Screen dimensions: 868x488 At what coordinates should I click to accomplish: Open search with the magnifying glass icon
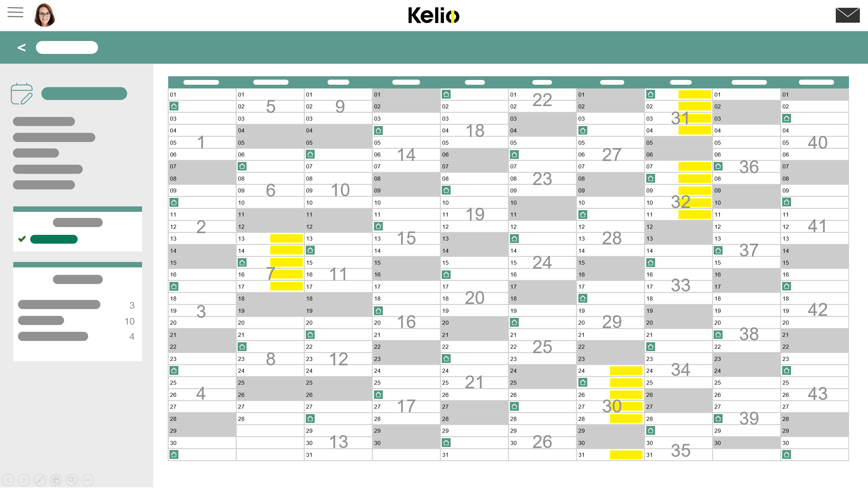tap(72, 480)
